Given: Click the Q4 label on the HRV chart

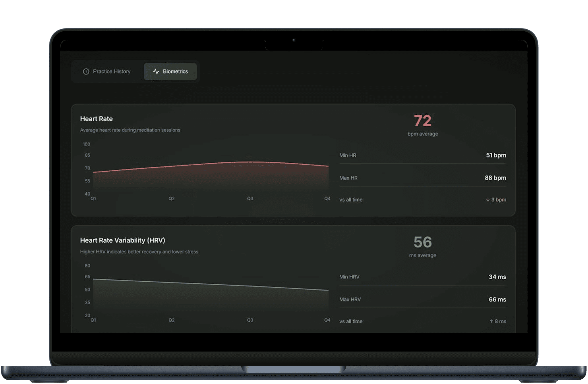Looking at the screenshot, I should (327, 320).
